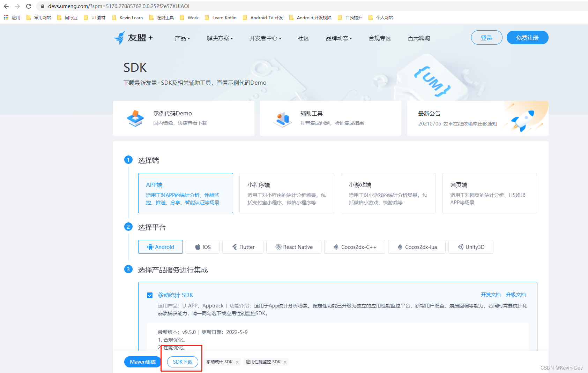Select the 小游戏端 card
This screenshot has height=373, width=588.
[x=388, y=193]
